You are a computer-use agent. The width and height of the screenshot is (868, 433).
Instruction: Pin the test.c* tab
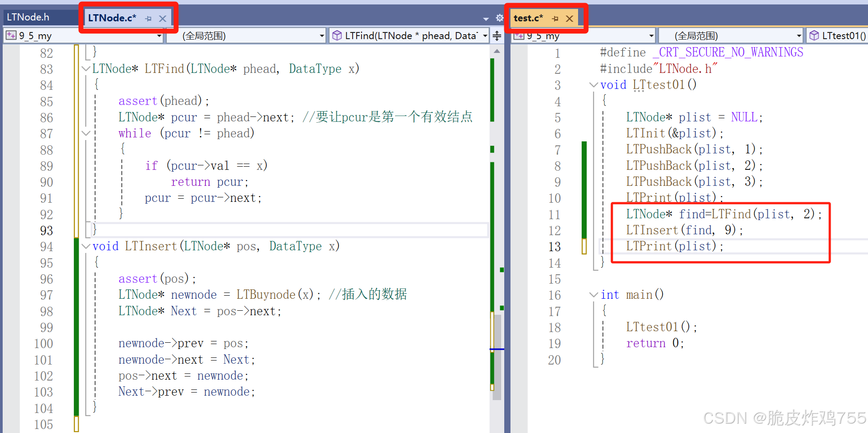pos(555,19)
